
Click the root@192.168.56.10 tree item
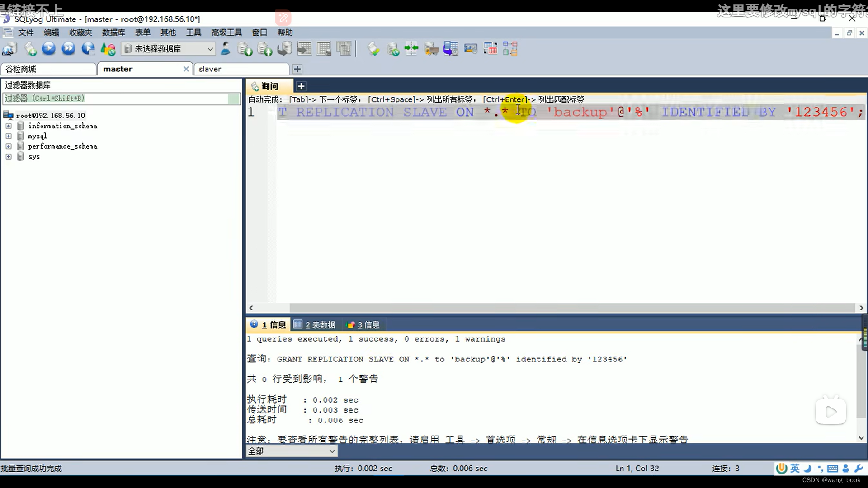tap(50, 115)
